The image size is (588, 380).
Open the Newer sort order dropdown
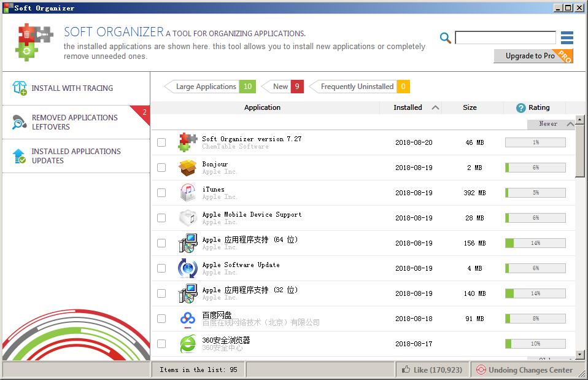pyautogui.click(x=551, y=124)
